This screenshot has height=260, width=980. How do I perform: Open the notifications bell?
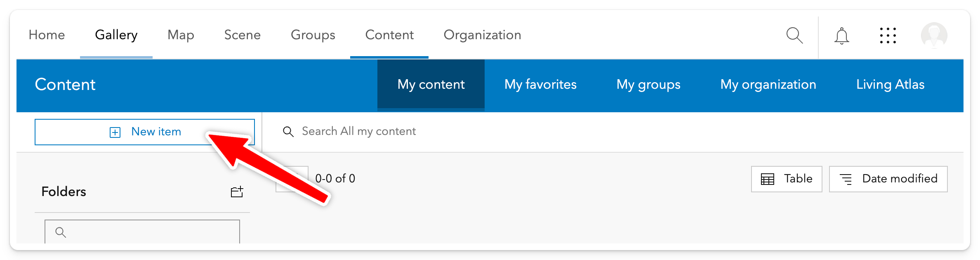click(x=841, y=36)
